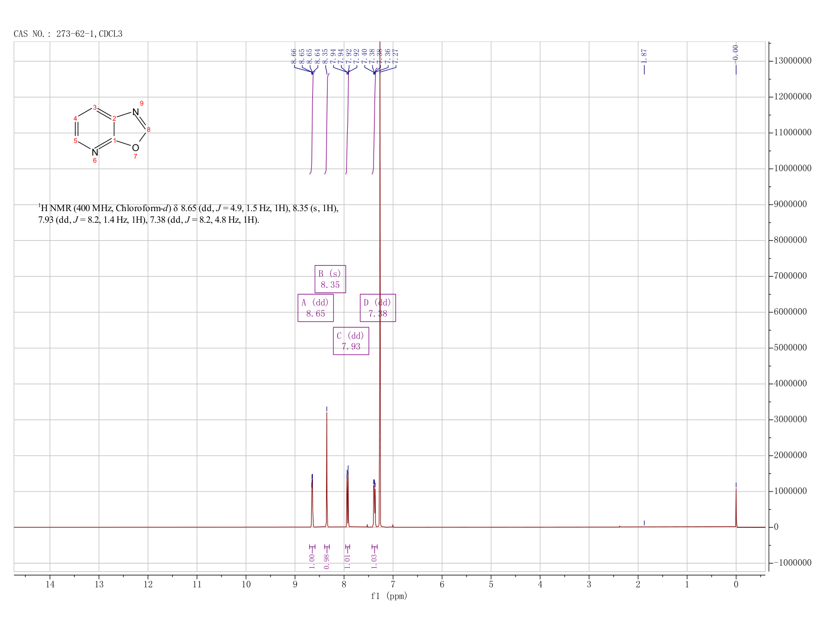Click the 7.40 peak label at top

pos(364,56)
